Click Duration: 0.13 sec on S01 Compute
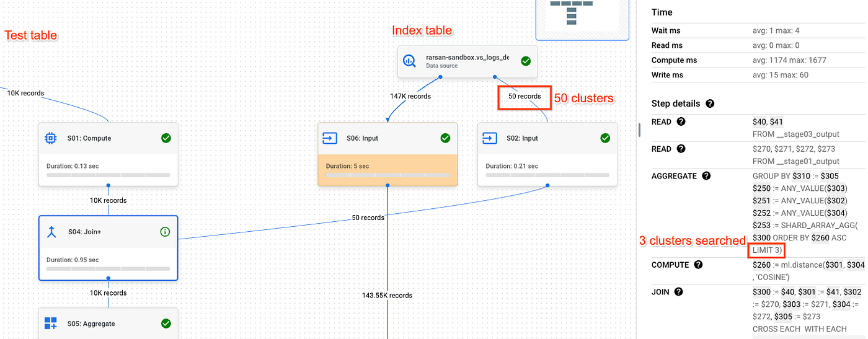Image resolution: width=868 pixels, height=339 pixels. click(73, 166)
